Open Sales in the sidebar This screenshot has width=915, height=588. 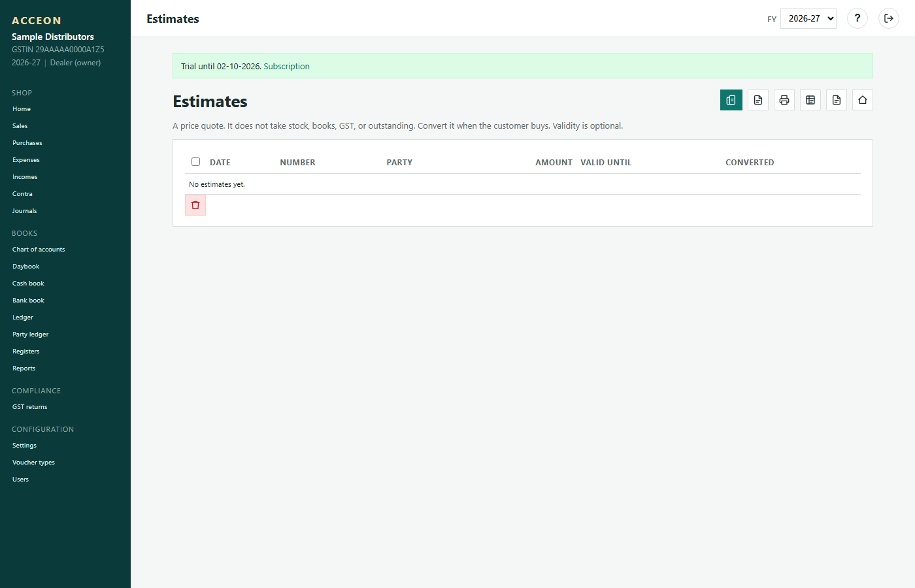point(20,126)
